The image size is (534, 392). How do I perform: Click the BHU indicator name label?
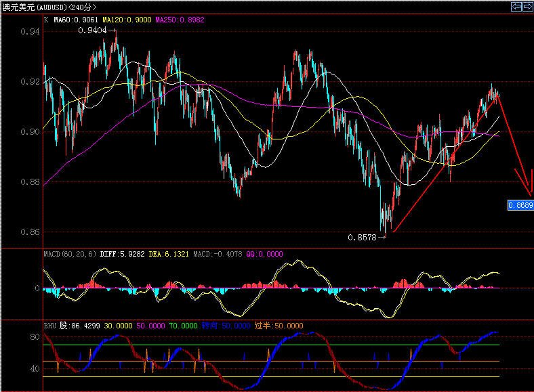click(49, 326)
